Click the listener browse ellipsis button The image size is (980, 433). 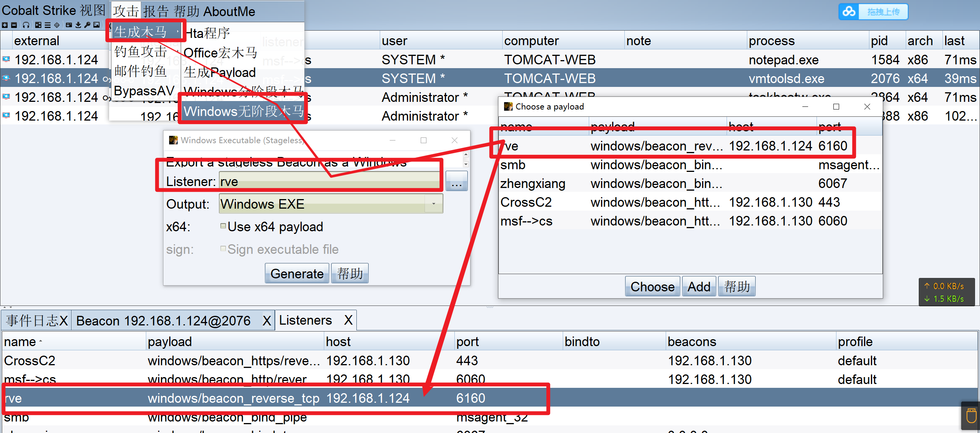(456, 181)
